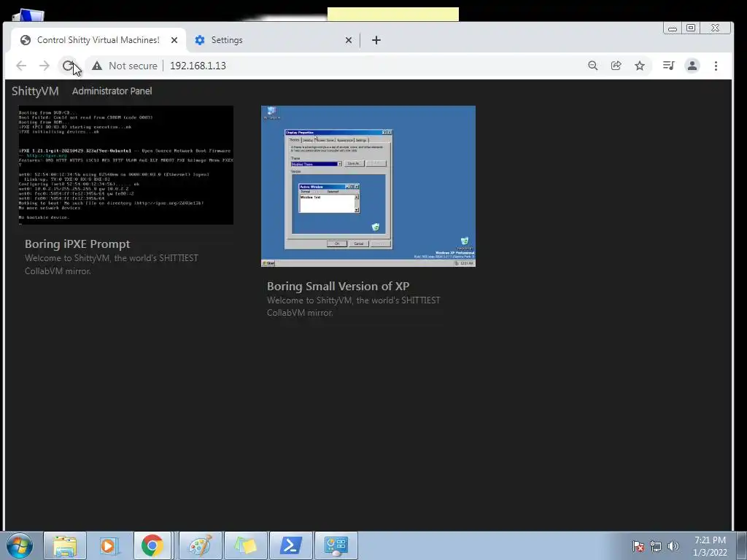Image resolution: width=747 pixels, height=560 pixels.
Task: Click the Boring Small Version of XP title
Action: tap(338, 286)
